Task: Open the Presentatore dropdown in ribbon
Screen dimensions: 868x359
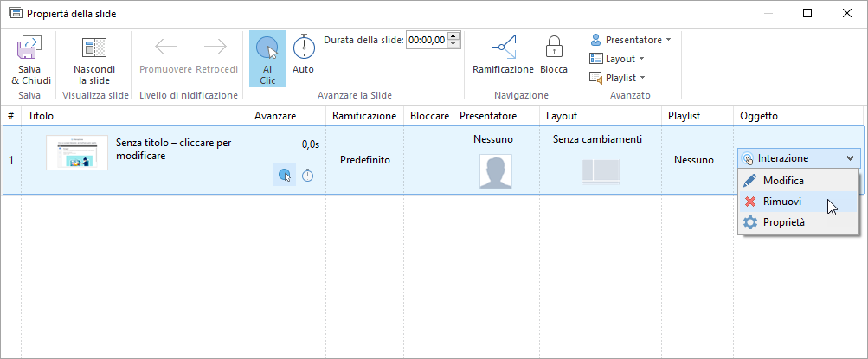Action: tap(630, 40)
